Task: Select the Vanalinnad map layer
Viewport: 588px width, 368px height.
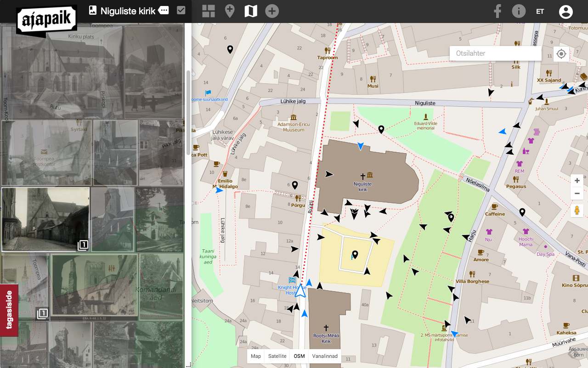Action: [325, 356]
